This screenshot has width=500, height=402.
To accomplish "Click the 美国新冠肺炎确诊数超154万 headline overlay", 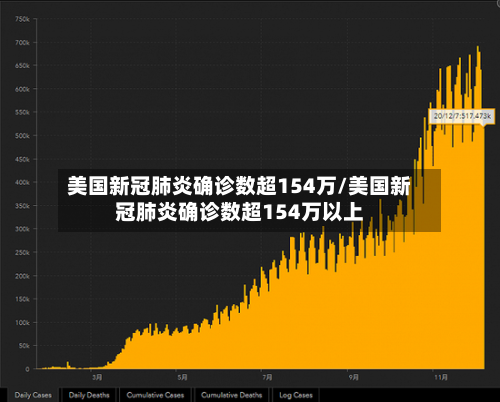I will tap(249, 200).
